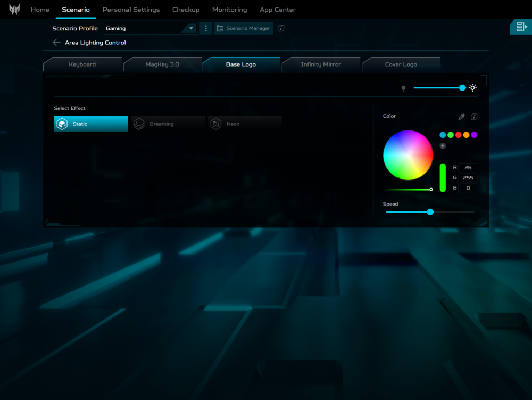
Task: Click the back arrow beside Area Lighting Control
Action: coord(56,43)
